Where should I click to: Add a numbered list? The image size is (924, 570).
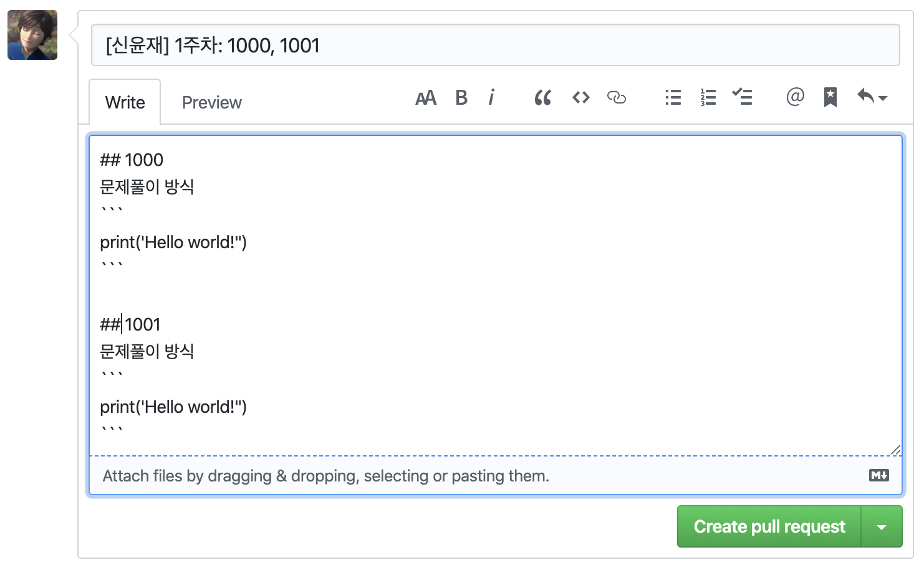coord(708,97)
